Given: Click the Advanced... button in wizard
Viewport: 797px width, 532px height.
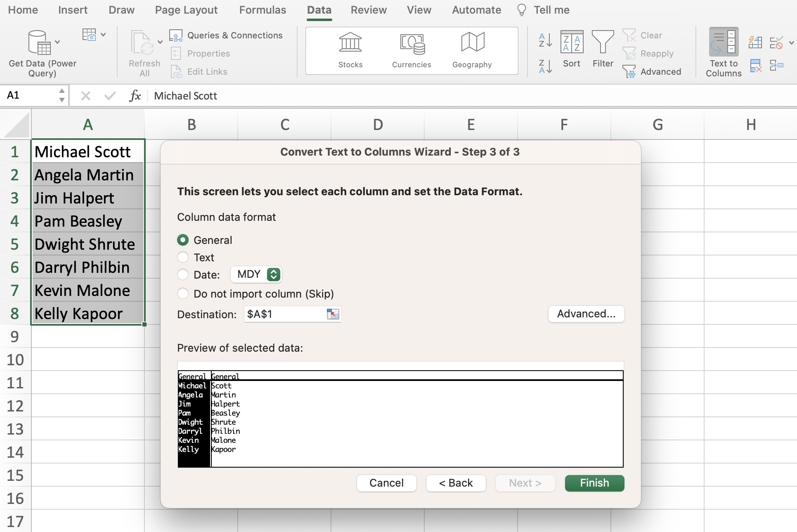Looking at the screenshot, I should [586, 314].
